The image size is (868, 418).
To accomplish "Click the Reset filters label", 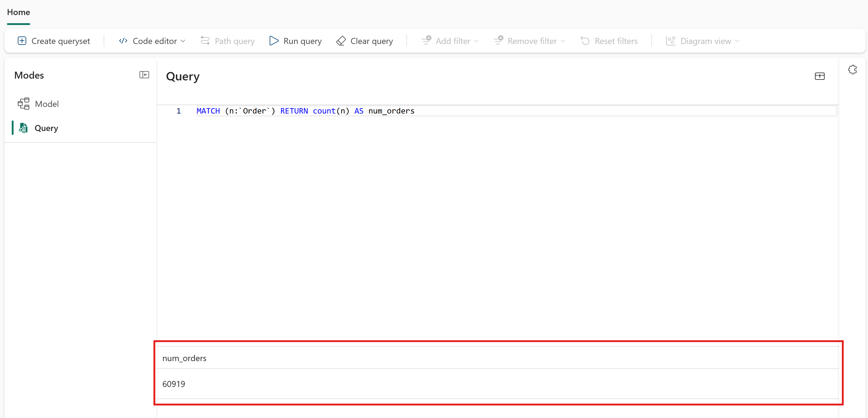I will point(616,41).
